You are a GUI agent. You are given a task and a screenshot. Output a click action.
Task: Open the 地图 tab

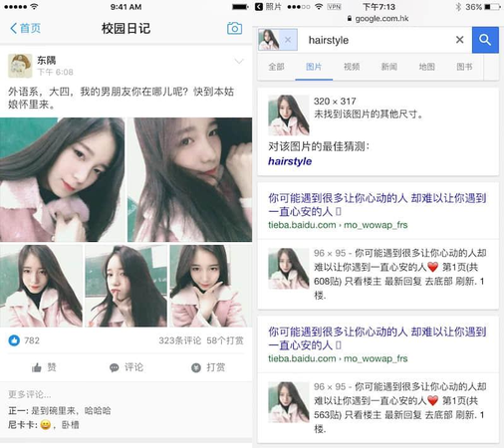427,67
